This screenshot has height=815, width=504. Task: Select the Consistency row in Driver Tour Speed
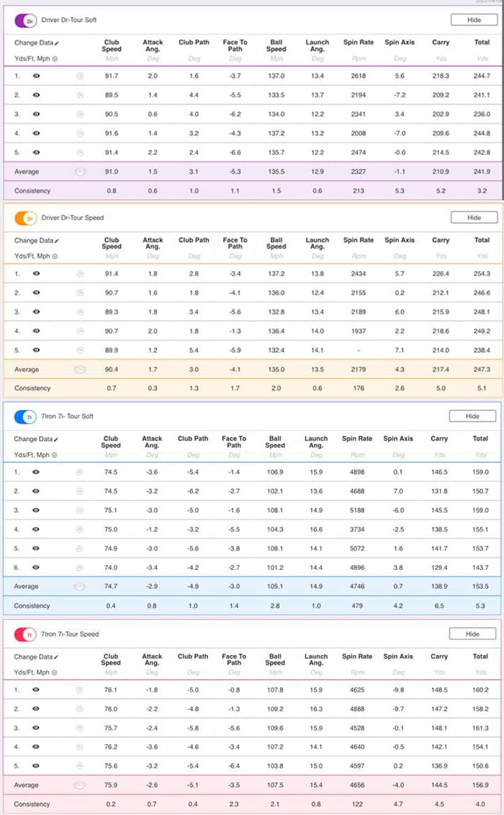pos(32,388)
